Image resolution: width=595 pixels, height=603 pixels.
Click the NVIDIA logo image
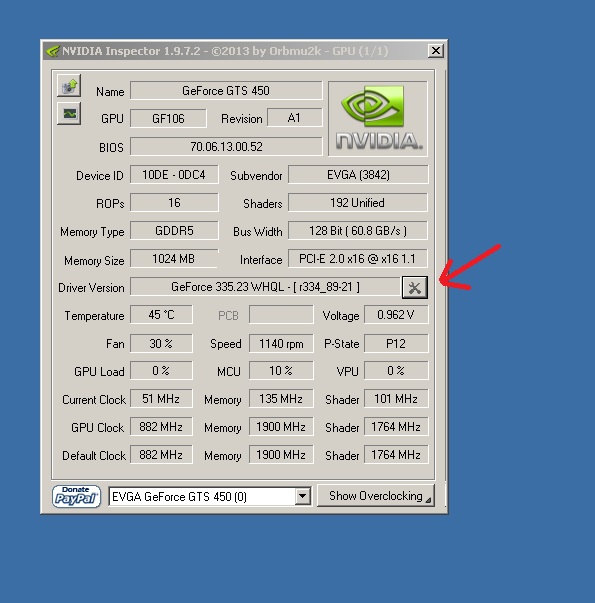(x=378, y=118)
